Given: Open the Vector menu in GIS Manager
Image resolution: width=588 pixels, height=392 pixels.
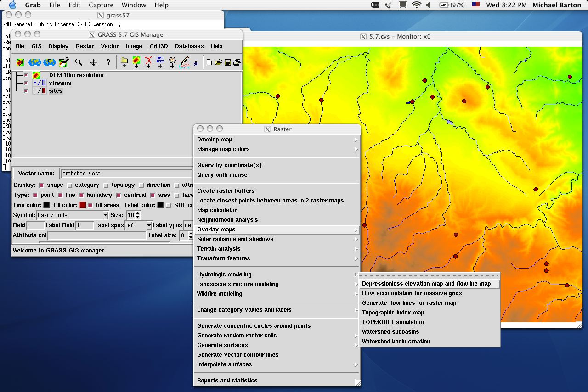Looking at the screenshot, I should point(110,46).
